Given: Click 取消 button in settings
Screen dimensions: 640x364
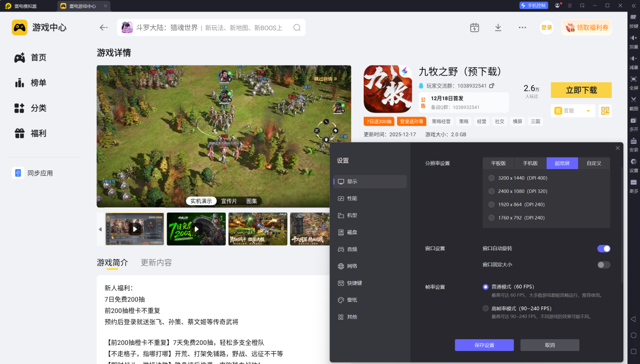Looking at the screenshot, I should (550, 345).
